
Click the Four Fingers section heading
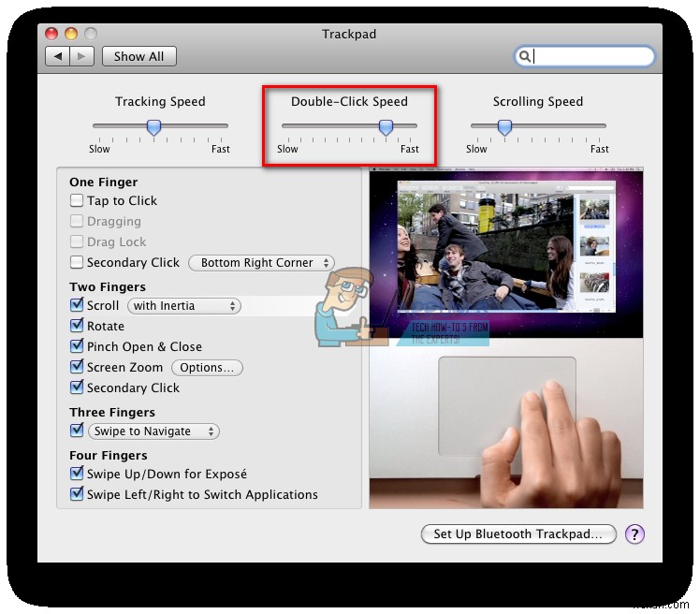109,456
